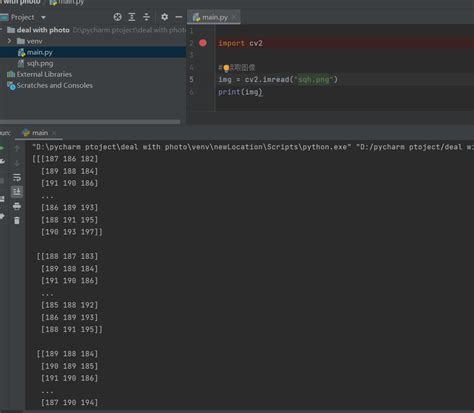Toggle the breakpoint on import cv2 line

[203, 43]
